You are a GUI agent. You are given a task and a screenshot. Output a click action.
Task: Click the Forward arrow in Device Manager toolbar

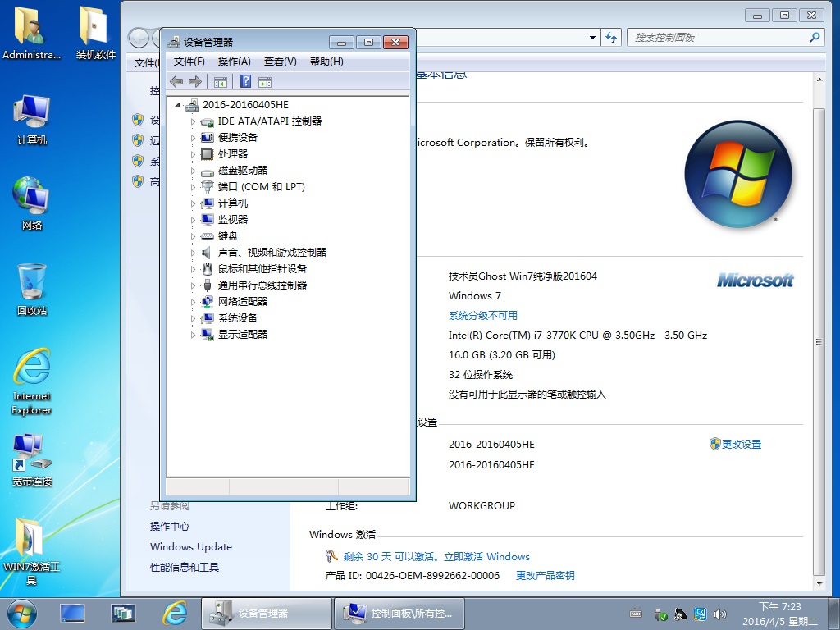click(195, 82)
